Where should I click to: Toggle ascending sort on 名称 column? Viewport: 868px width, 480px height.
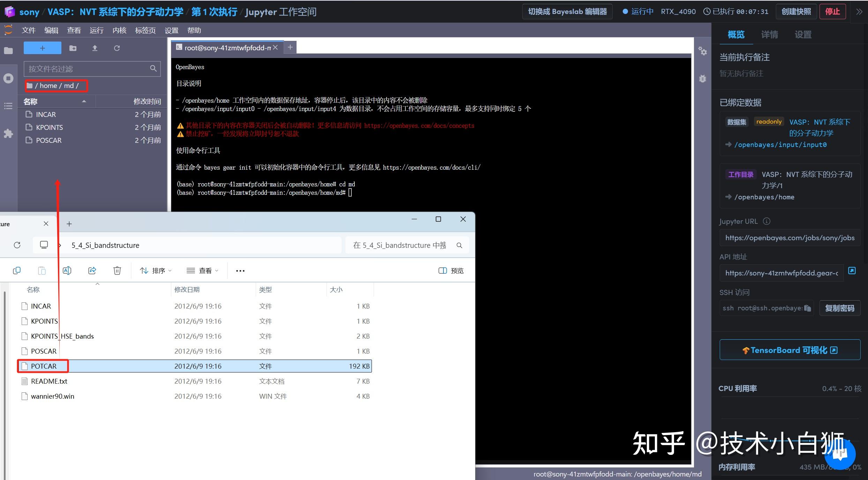pyautogui.click(x=33, y=289)
